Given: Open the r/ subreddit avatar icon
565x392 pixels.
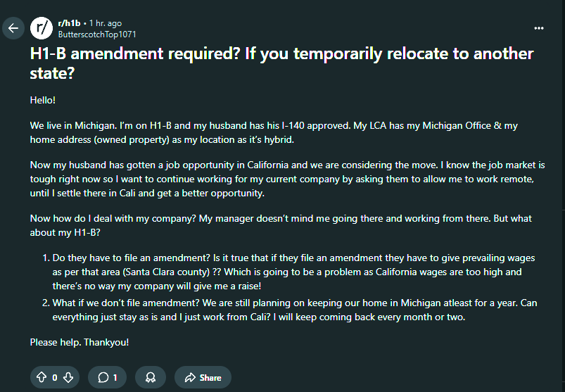Looking at the screenshot, I should coord(42,28).
